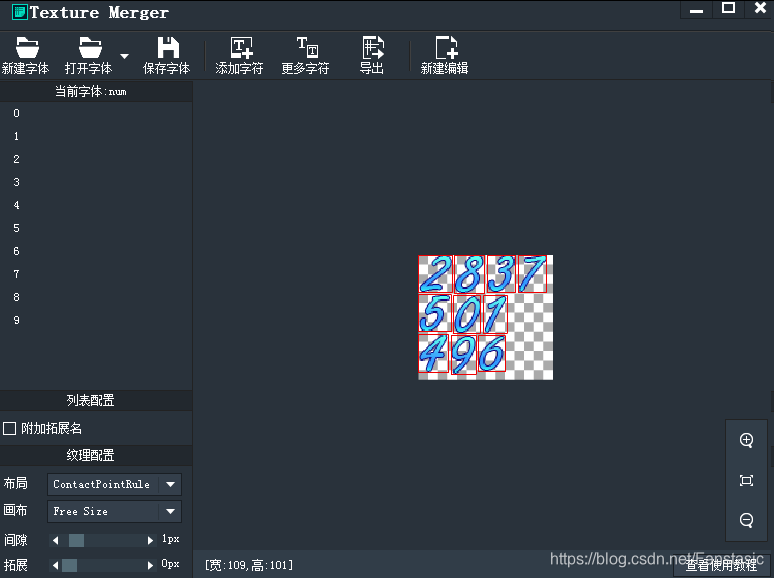Viewport: 774px width, 578px height.
Task: Click the 宽:109,高:101 status text
Action: pos(249,565)
